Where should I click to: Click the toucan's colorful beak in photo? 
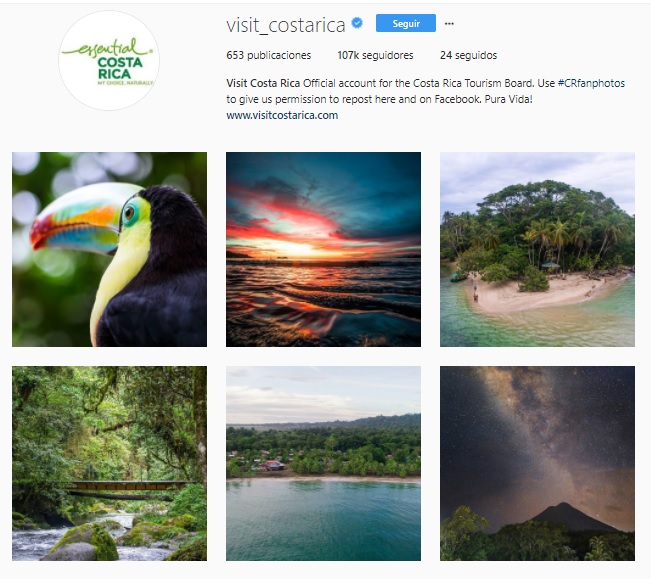[x=77, y=226]
